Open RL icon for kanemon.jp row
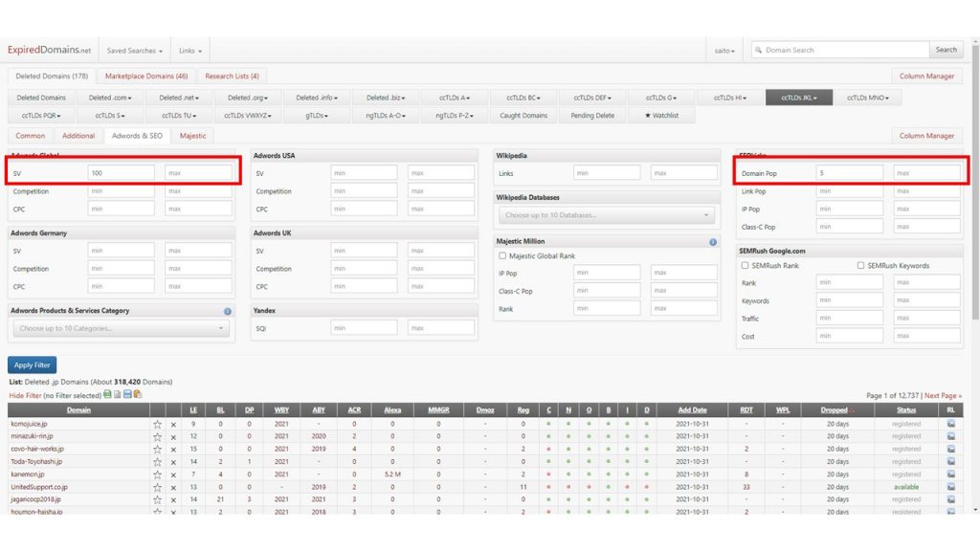The width and height of the screenshot is (980, 551). [950, 474]
